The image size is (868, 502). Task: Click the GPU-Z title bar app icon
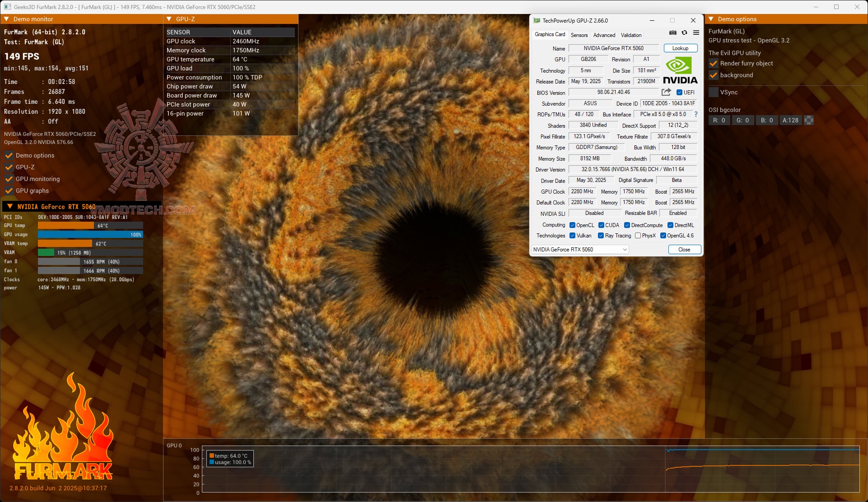tap(537, 20)
